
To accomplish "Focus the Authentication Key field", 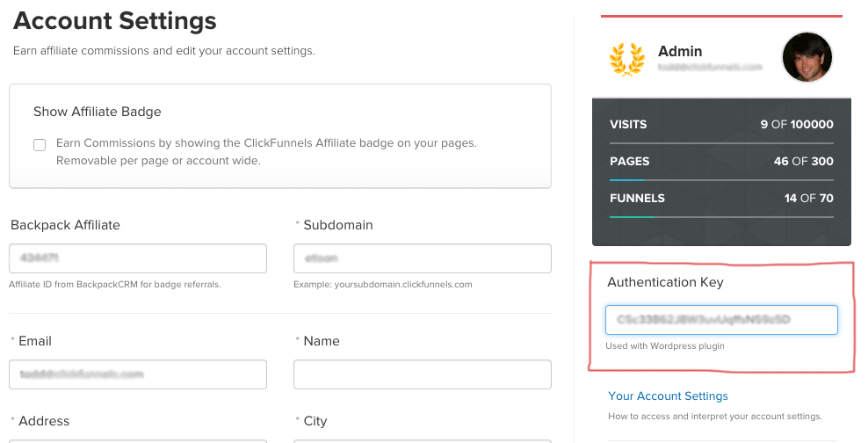I will [x=721, y=320].
